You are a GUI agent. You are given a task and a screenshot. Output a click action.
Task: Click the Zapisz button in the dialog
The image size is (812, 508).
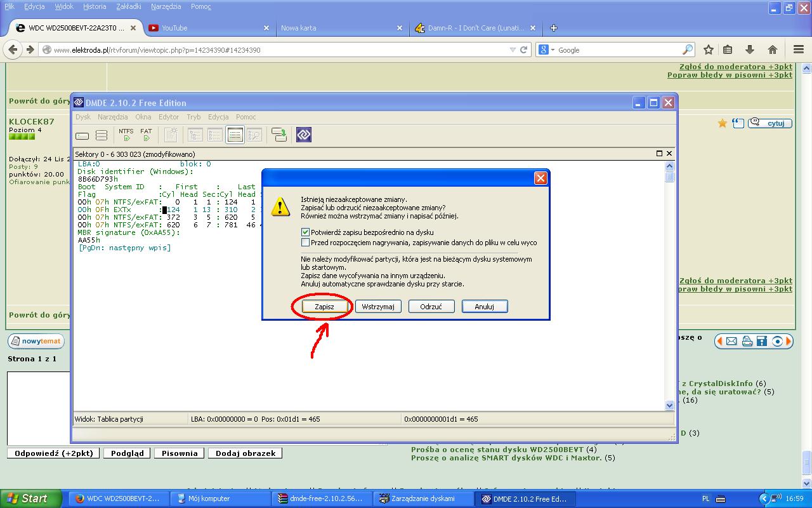tap(324, 306)
